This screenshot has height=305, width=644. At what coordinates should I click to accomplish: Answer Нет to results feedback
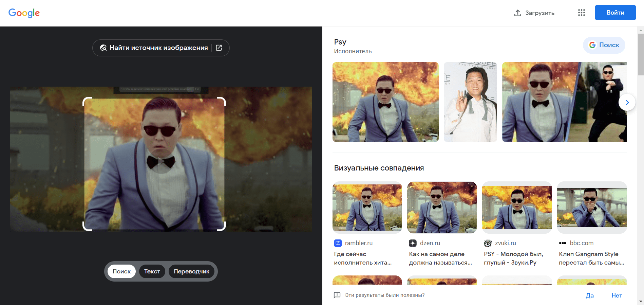617,295
